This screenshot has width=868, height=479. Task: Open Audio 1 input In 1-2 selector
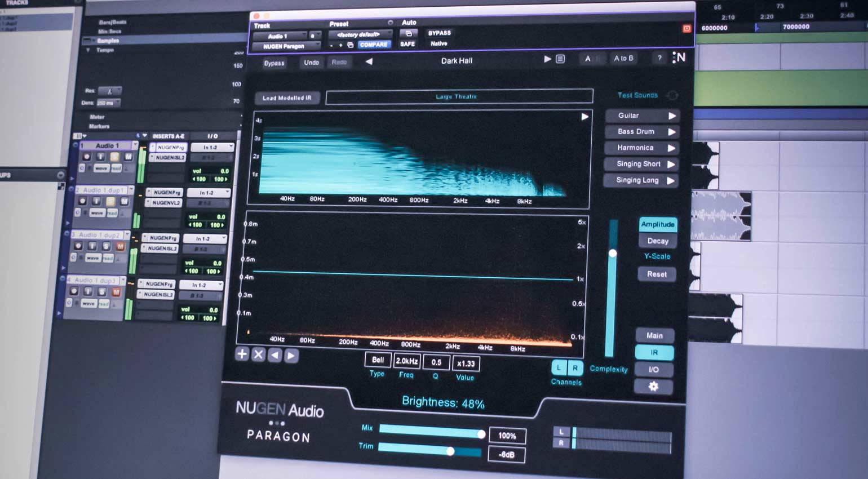pyautogui.click(x=212, y=147)
